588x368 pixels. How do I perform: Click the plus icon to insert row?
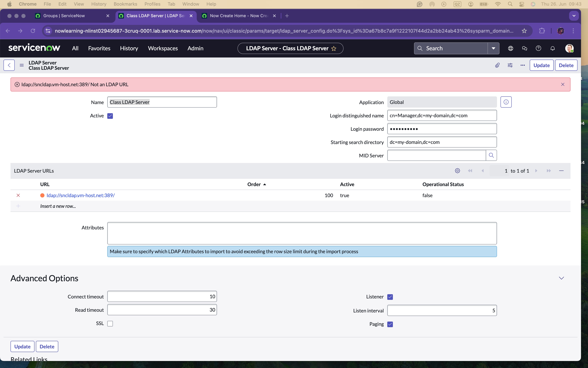click(18, 206)
